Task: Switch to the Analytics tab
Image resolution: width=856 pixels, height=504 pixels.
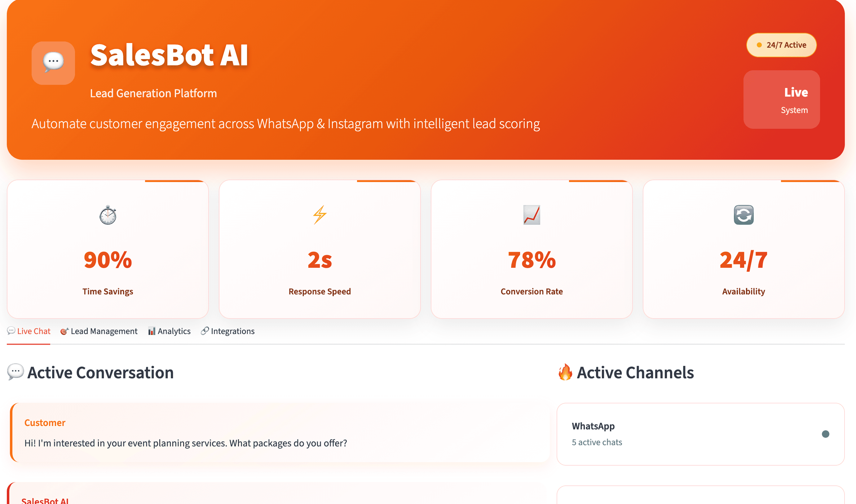Action: tap(169, 331)
